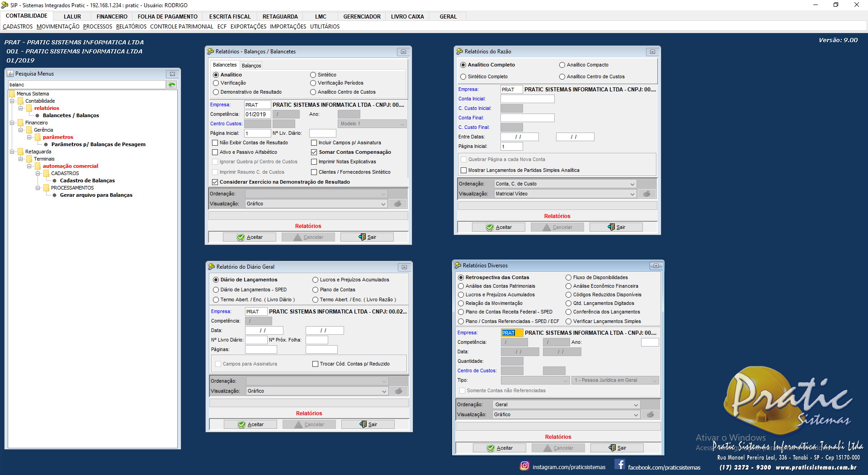
Task: Close the Pesquisa Menus panel
Action: click(172, 74)
